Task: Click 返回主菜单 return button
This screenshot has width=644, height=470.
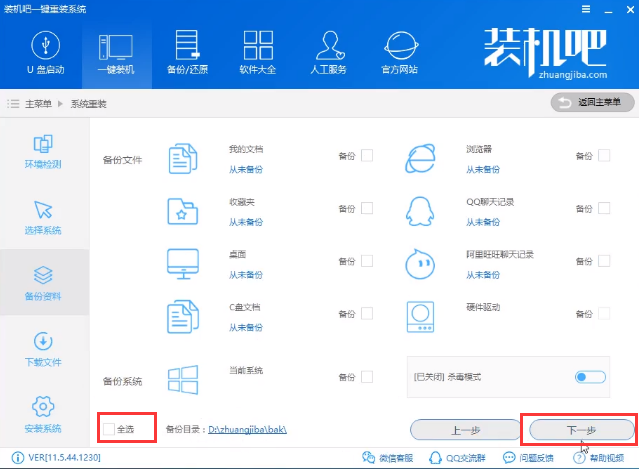Action: click(592, 103)
